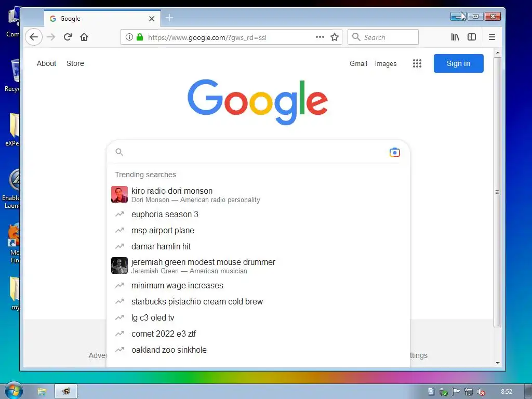Screen dimensions: 532x399
Task: Select suggestion minimum wage increases
Action: (x=258, y=286)
